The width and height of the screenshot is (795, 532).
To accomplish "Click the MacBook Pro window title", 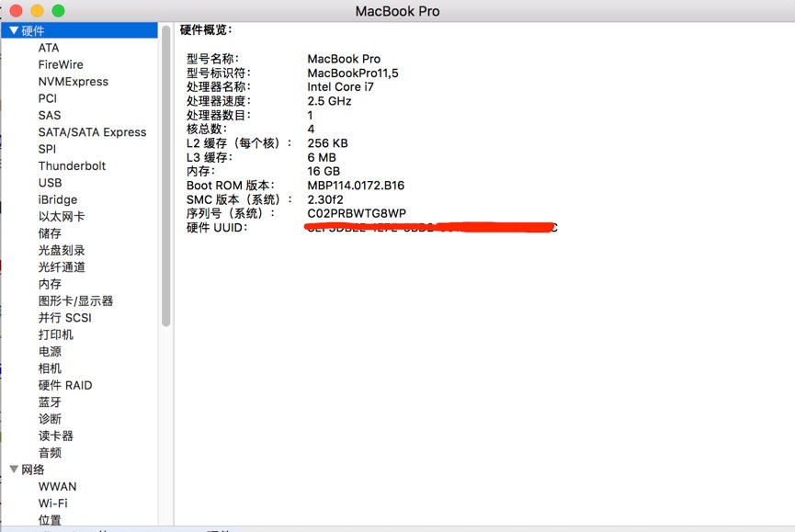I will pos(397,11).
